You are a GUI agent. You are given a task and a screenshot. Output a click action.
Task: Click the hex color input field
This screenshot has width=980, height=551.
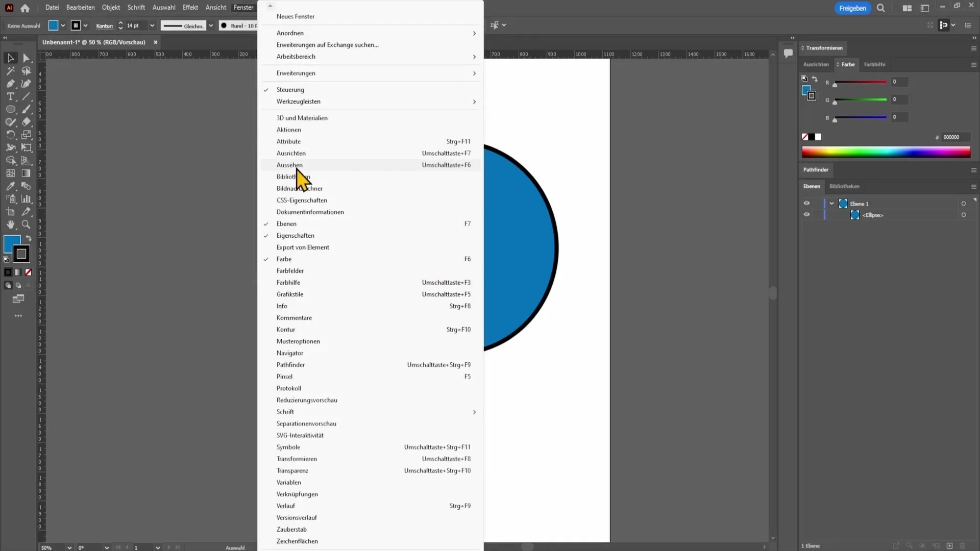tap(957, 137)
